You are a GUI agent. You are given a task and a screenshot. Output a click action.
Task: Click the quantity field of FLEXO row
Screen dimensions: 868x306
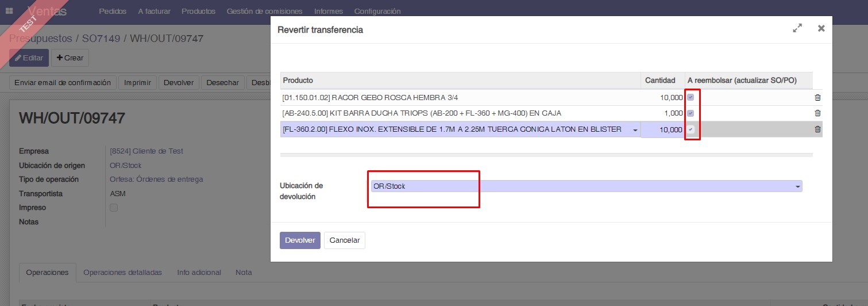(x=662, y=130)
